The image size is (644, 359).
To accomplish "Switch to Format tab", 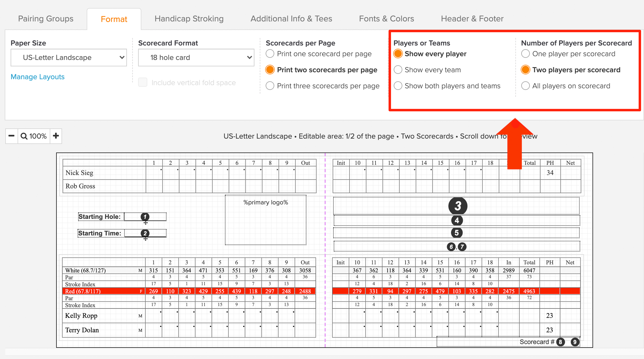I will tap(114, 19).
